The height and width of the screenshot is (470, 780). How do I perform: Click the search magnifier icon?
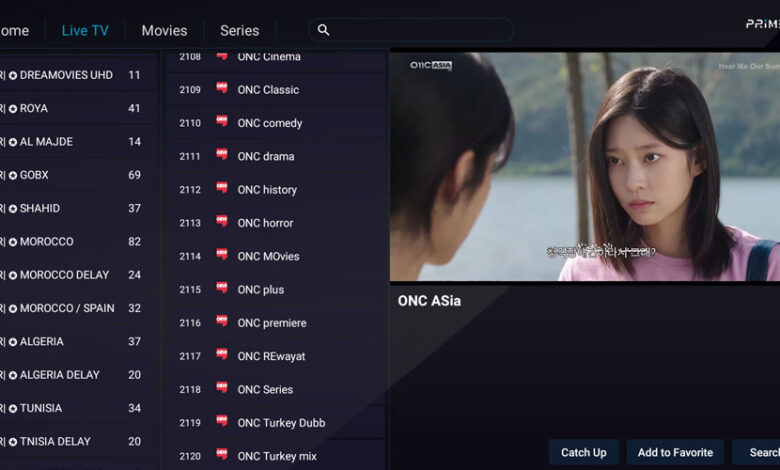[x=323, y=30]
